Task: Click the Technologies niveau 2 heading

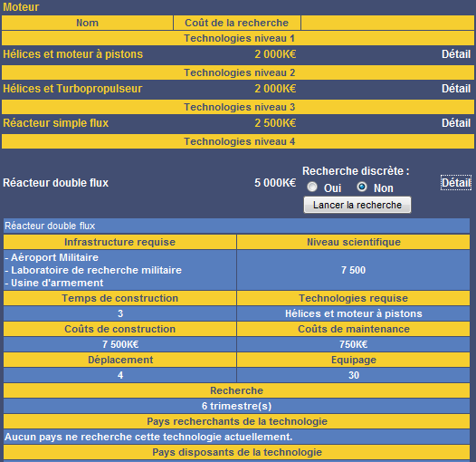Action: click(238, 72)
